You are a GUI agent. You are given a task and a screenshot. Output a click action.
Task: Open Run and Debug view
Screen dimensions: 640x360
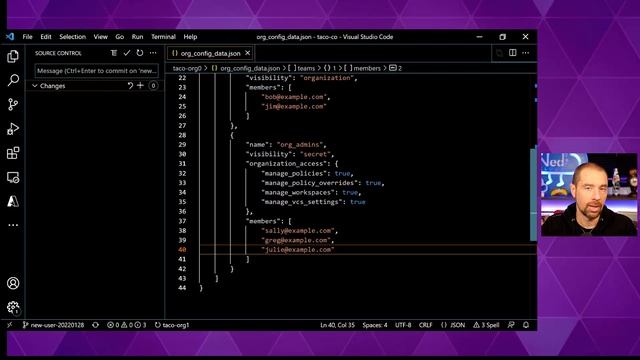click(x=13, y=129)
